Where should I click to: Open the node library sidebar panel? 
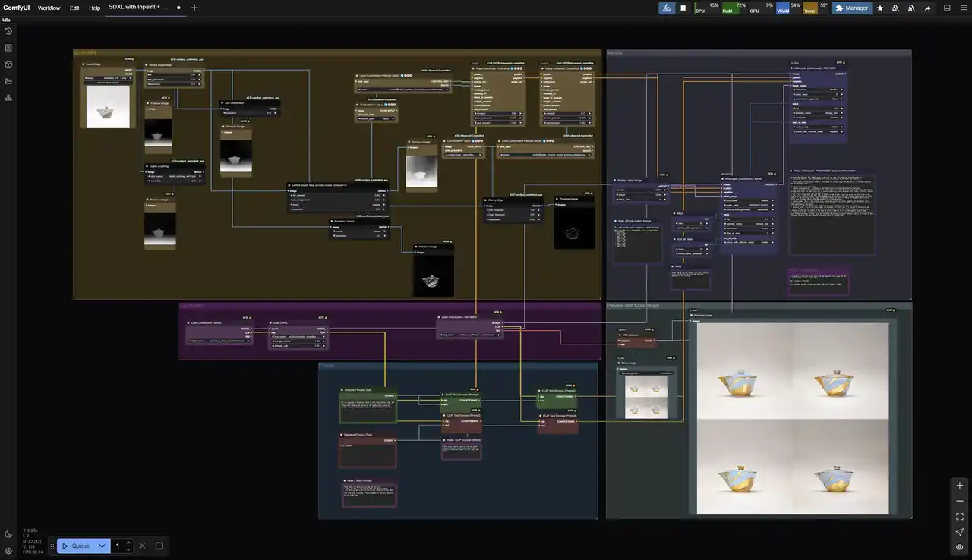tap(8, 48)
